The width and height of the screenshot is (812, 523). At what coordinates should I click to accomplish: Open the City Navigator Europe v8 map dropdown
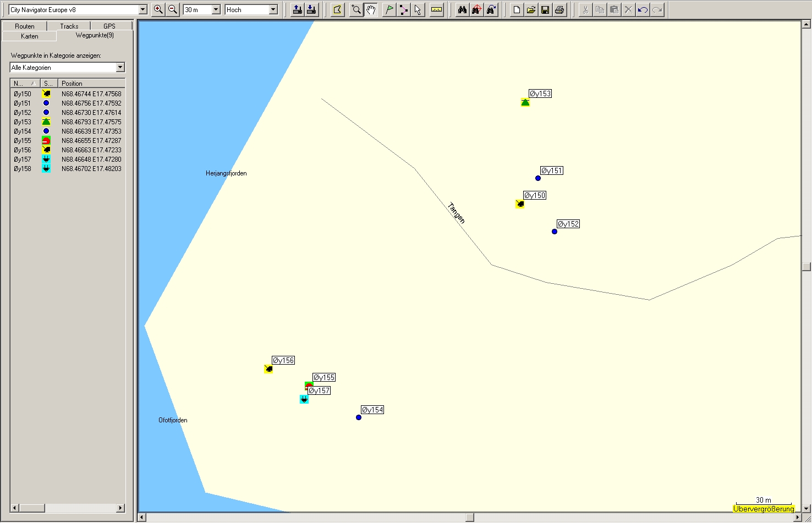click(x=143, y=10)
